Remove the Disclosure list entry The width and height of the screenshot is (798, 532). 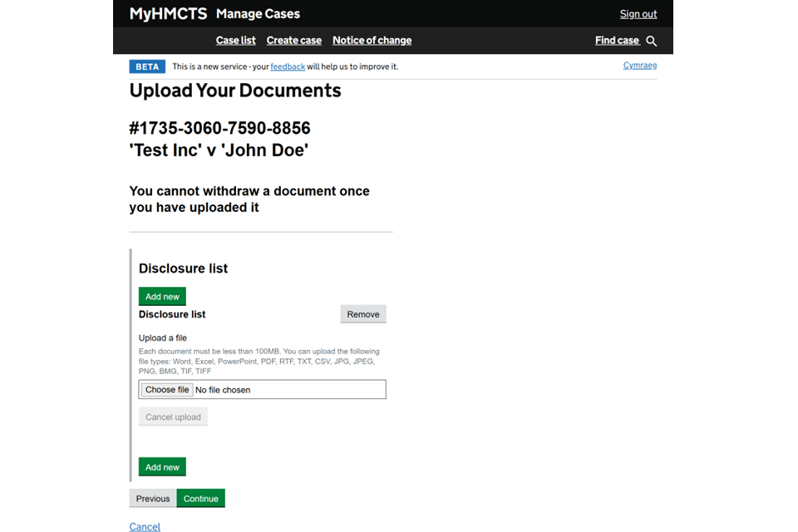click(x=363, y=314)
